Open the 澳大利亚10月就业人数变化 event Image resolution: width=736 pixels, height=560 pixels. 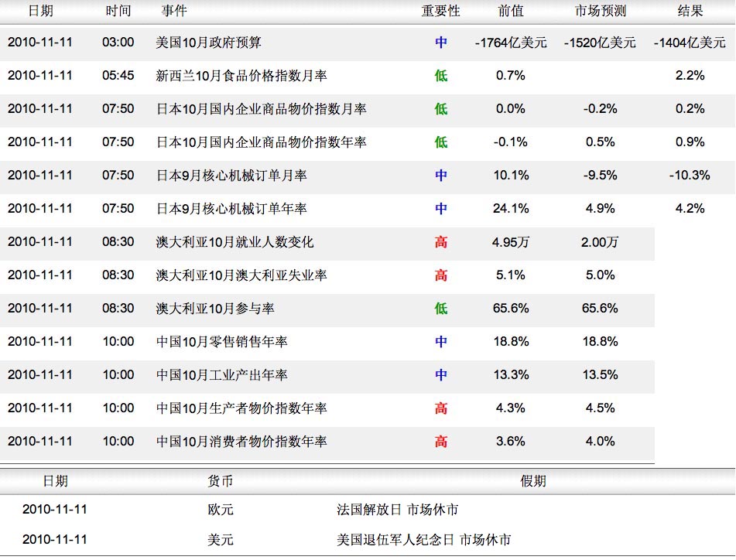click(x=234, y=242)
